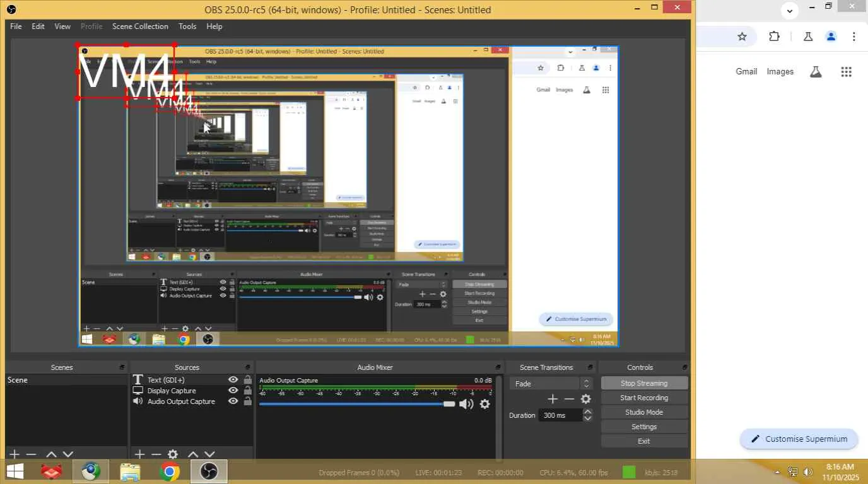
Task: Bookmark the page with the star icon
Action: click(742, 37)
